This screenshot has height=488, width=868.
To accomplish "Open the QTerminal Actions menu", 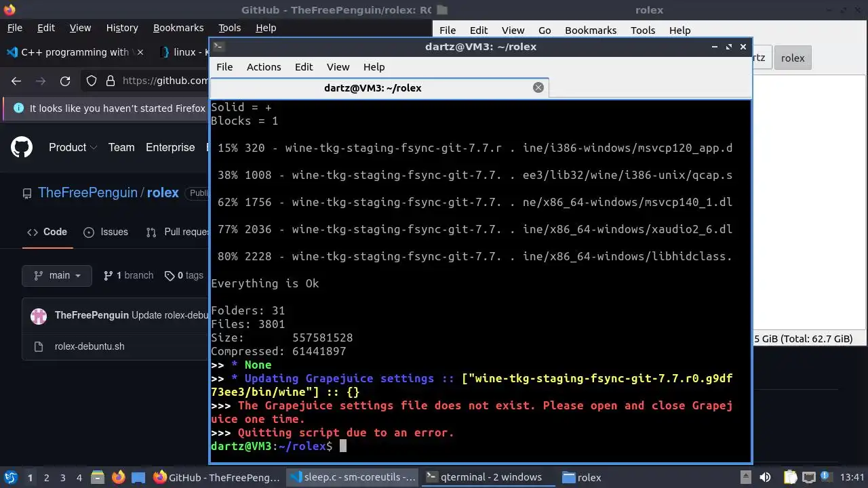I will pyautogui.click(x=264, y=66).
